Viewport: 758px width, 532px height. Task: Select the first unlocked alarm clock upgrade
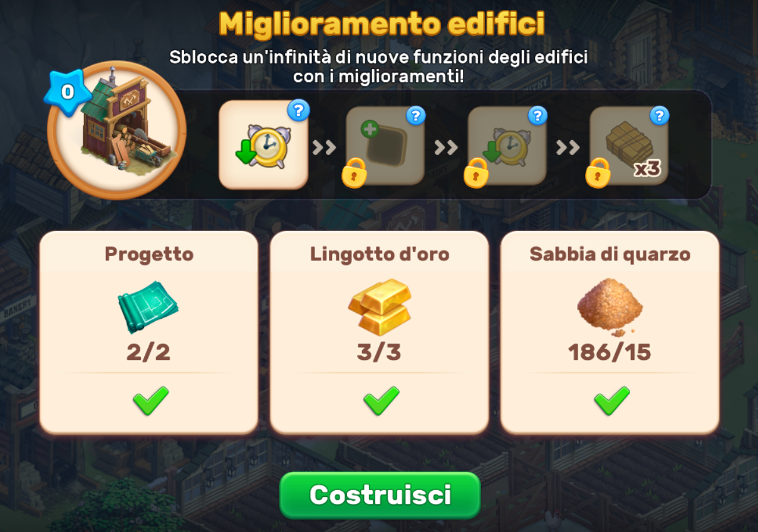coord(263,145)
